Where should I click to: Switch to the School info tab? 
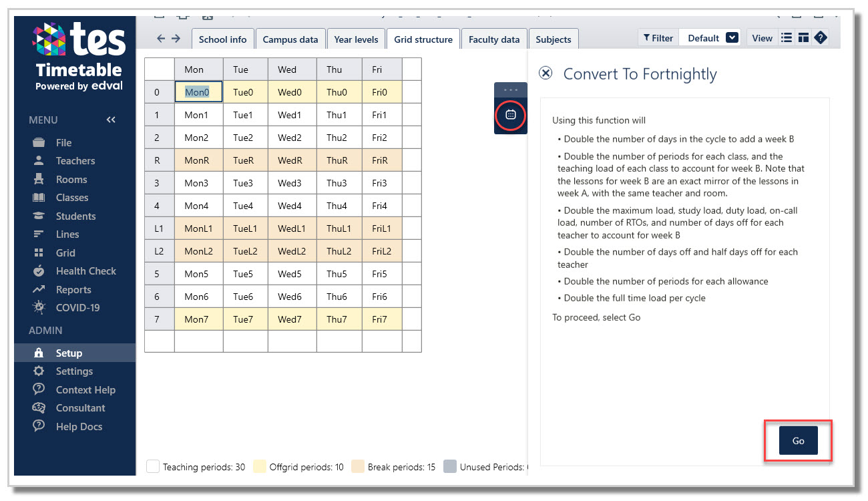click(222, 39)
